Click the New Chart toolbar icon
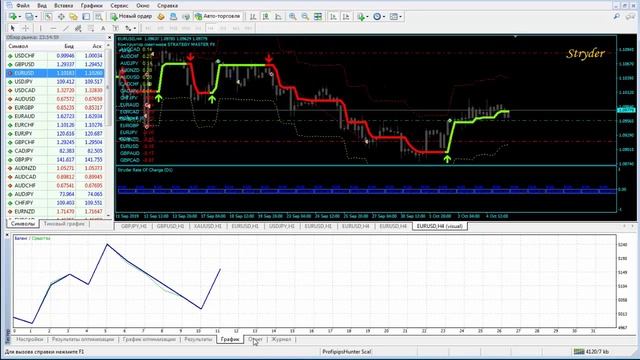This screenshot has width=640, height=360. (x=13, y=17)
